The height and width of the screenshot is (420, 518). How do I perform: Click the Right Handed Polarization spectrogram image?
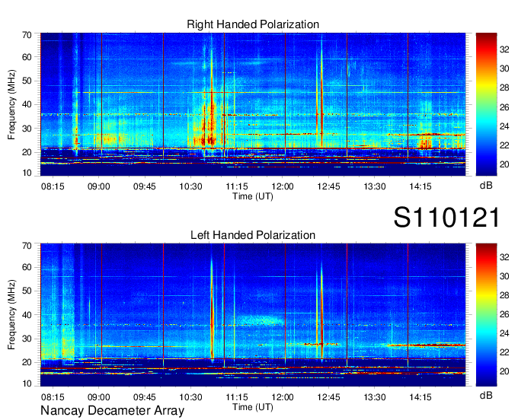pos(253,104)
